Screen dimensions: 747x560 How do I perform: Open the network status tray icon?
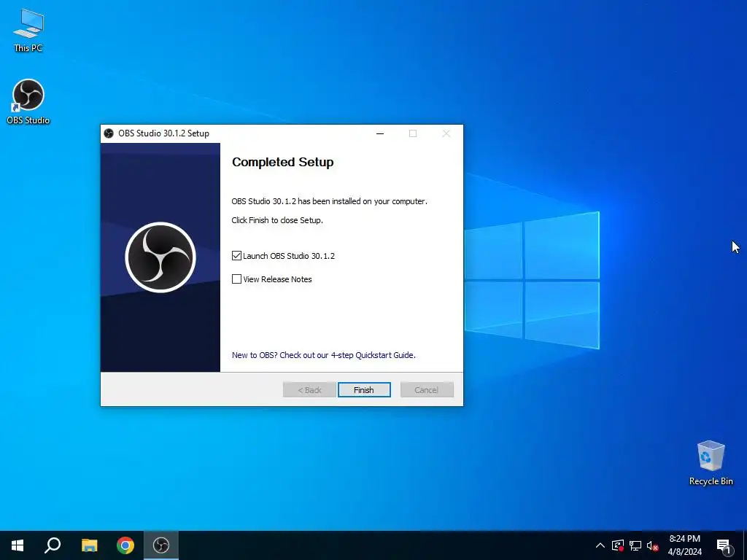635,545
